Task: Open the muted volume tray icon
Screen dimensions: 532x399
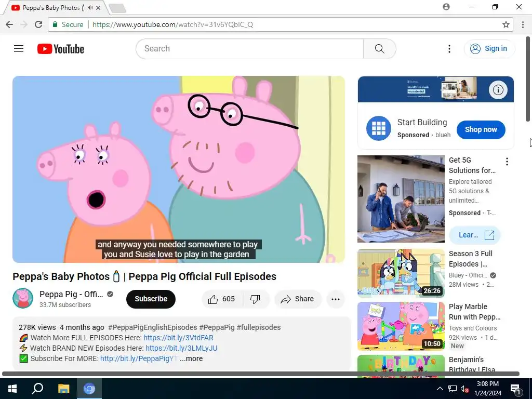Action: pyautogui.click(x=464, y=389)
